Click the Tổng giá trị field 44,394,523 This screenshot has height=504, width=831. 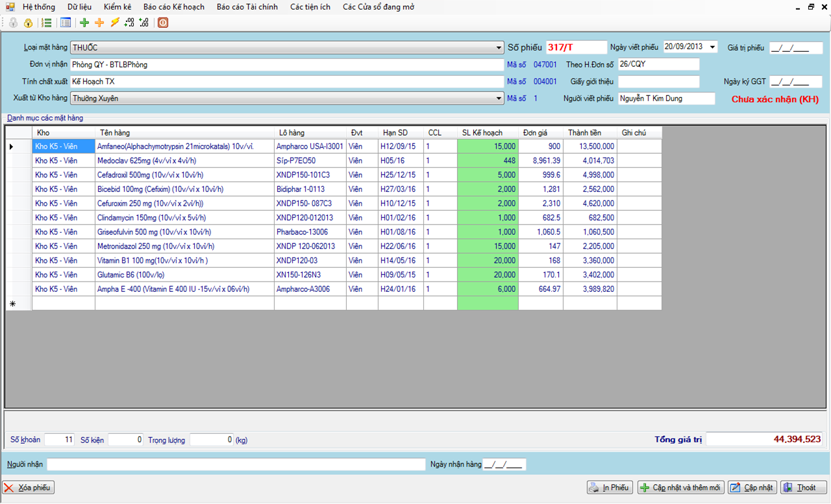pyautogui.click(x=765, y=439)
